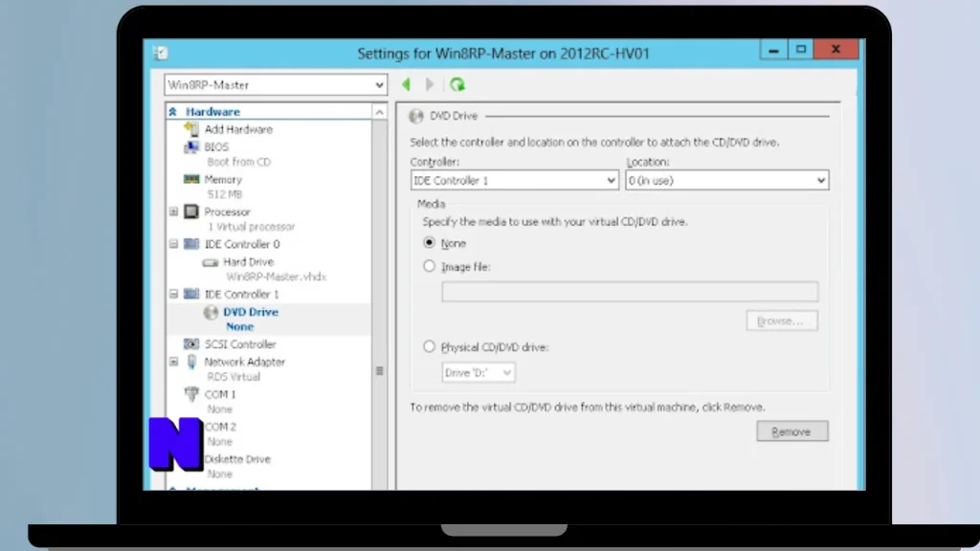Click the DVD Drive header icon in right pane

[416, 116]
